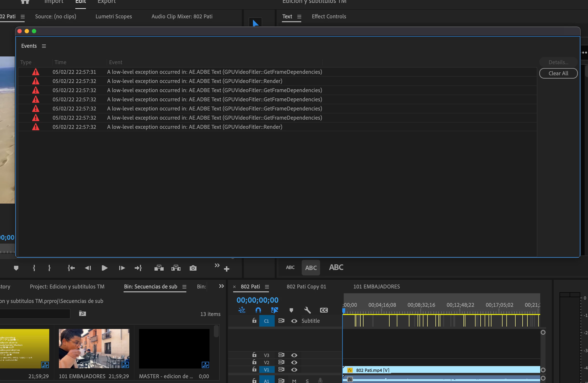Hide the Subtitle track with the eye icon

[294, 321]
